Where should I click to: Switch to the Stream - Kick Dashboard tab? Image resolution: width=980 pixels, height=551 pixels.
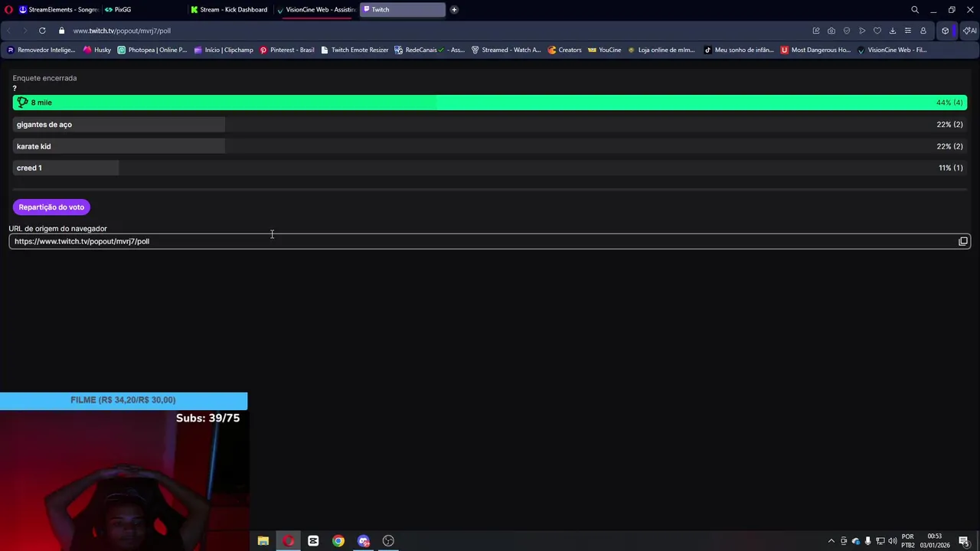point(229,9)
